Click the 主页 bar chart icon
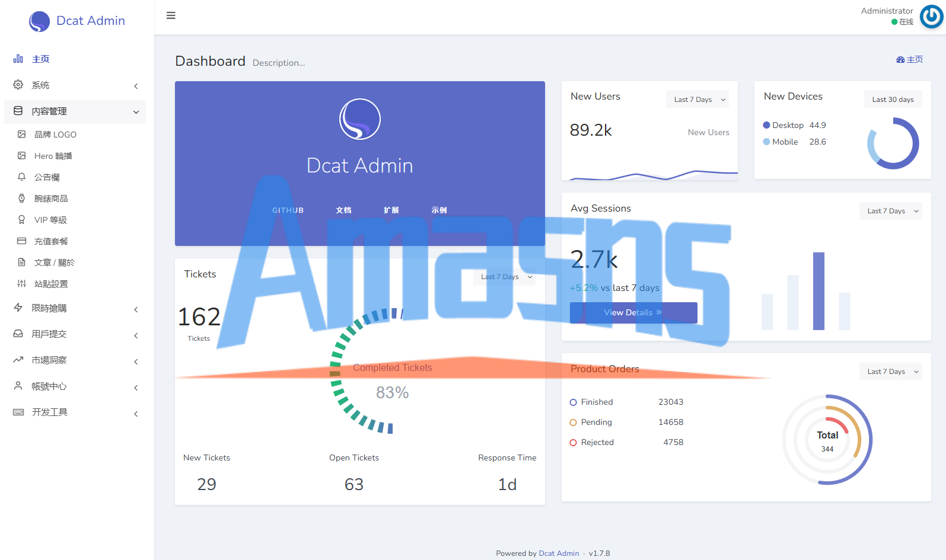This screenshot has width=946, height=560. 18,59
